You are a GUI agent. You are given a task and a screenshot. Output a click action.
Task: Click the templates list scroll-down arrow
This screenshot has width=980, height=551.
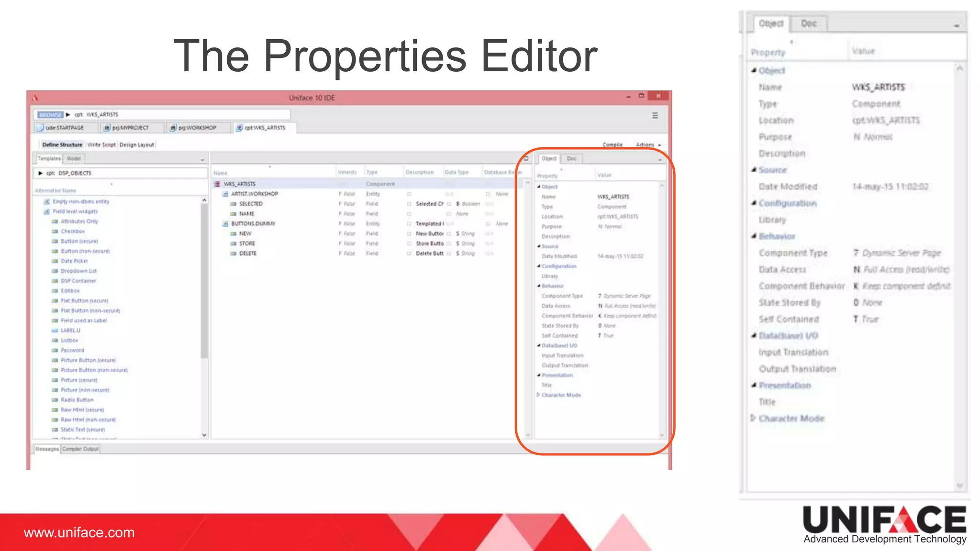[x=204, y=435]
